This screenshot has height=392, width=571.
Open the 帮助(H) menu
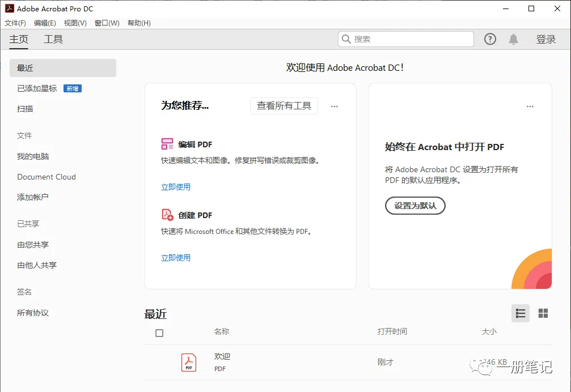click(x=139, y=23)
